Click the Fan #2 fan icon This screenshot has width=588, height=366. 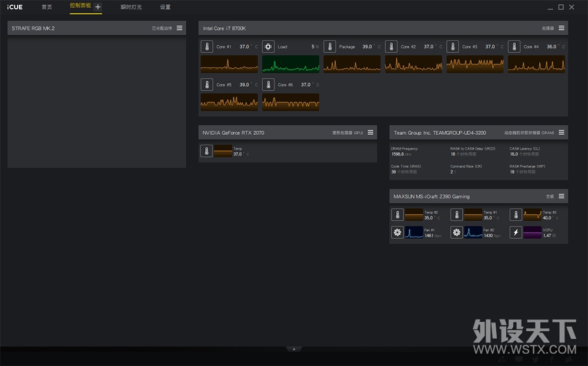click(456, 232)
